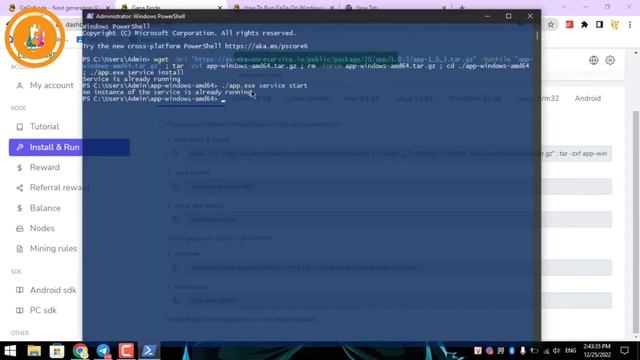Click the PowerShell taskbar icon

149,351
